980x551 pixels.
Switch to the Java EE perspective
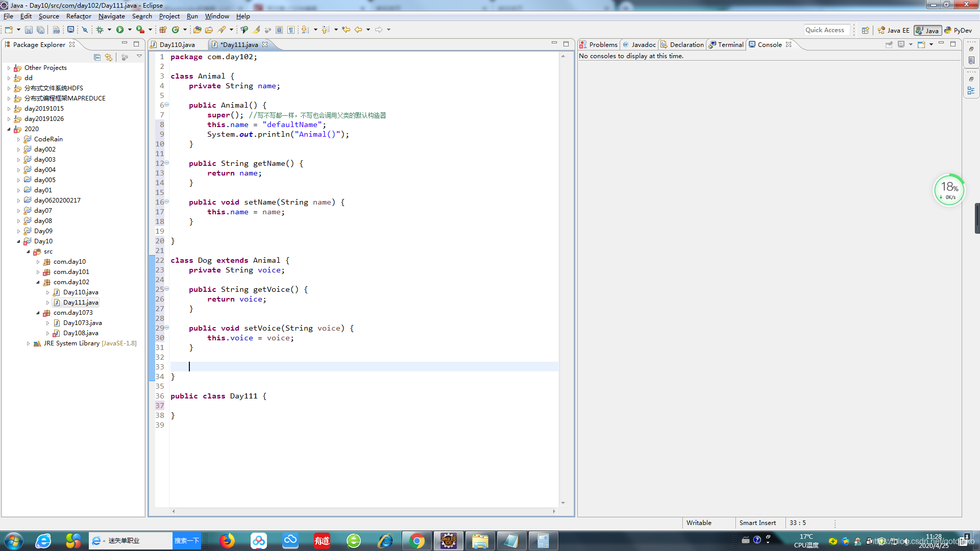(893, 30)
